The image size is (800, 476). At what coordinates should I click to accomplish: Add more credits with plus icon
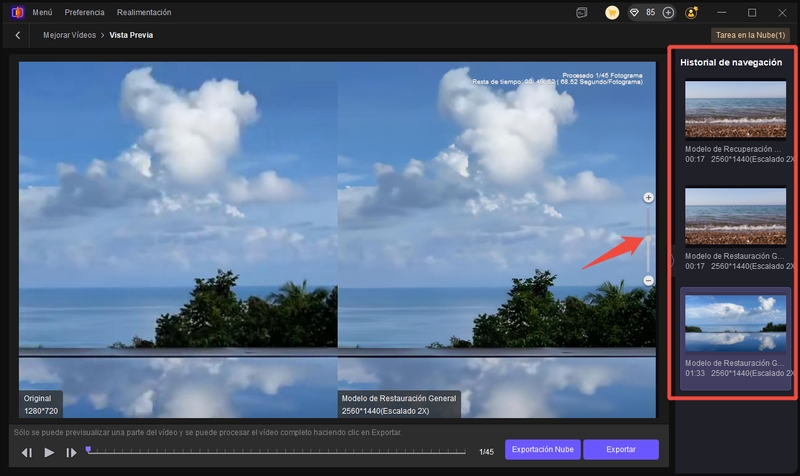click(668, 13)
